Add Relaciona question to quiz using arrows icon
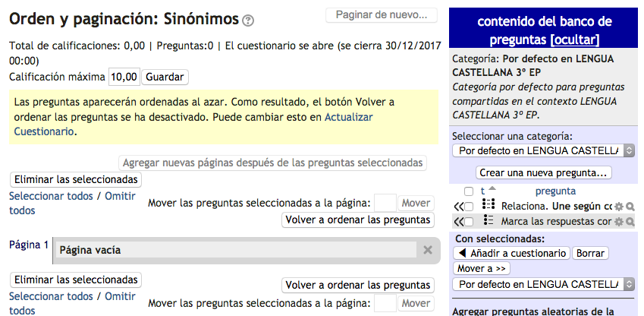 [x=457, y=206]
